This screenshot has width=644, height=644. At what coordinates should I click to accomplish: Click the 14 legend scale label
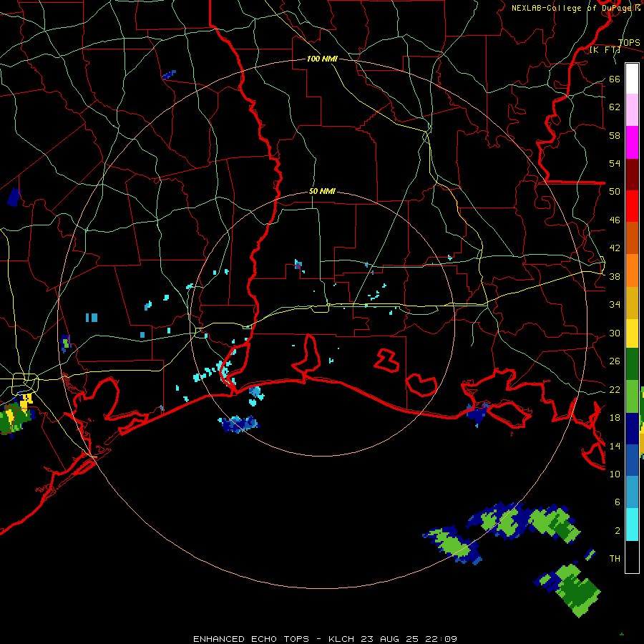[x=615, y=446]
